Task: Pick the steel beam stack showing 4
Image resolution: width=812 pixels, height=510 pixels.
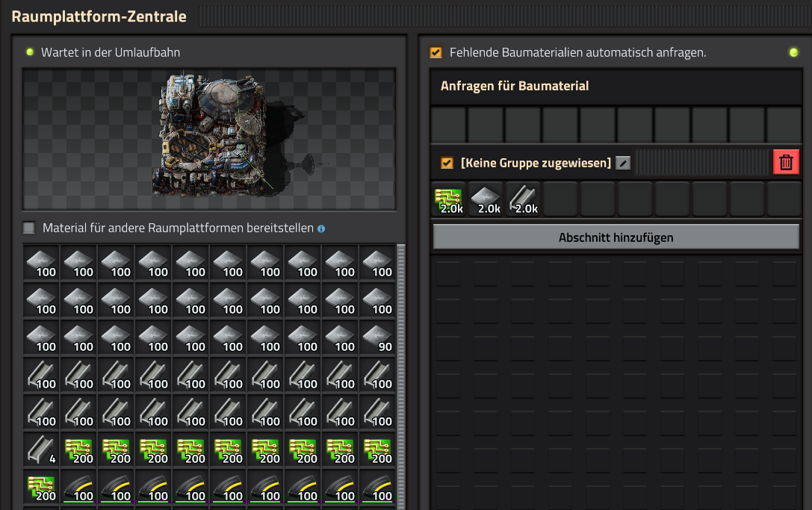Action: [x=41, y=450]
